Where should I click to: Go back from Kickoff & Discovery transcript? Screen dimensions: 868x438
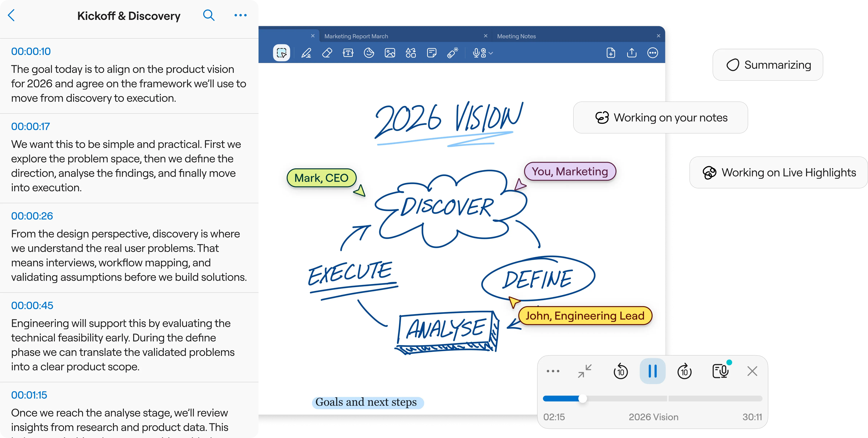click(11, 15)
